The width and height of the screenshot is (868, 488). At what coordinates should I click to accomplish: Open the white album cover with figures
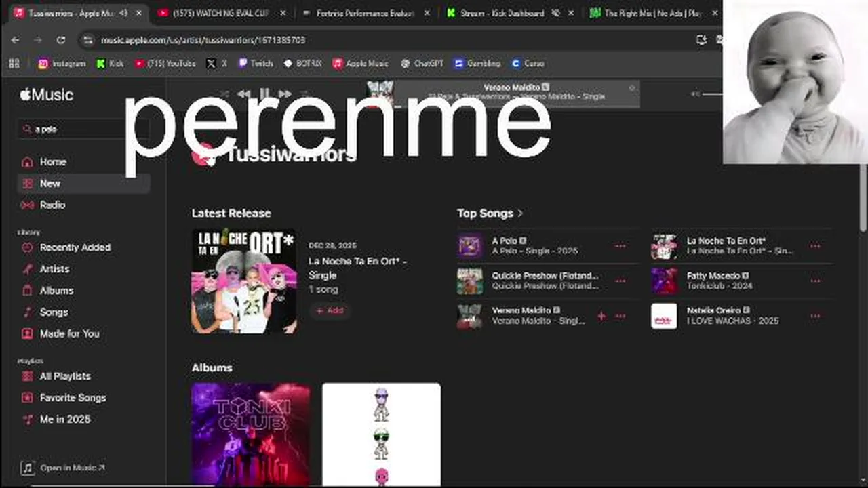pyautogui.click(x=381, y=434)
